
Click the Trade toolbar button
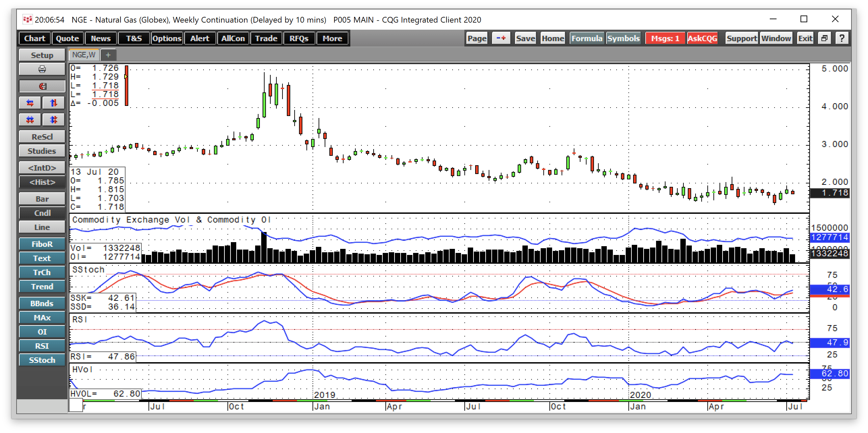pos(266,38)
